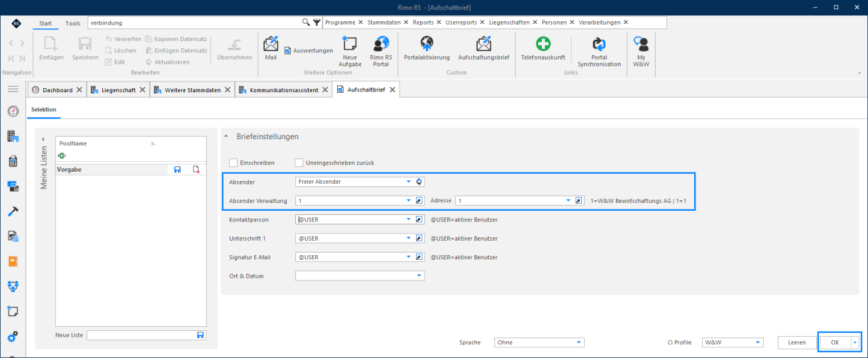
Task: Enable the Einschreiben checkbox
Action: click(x=233, y=162)
